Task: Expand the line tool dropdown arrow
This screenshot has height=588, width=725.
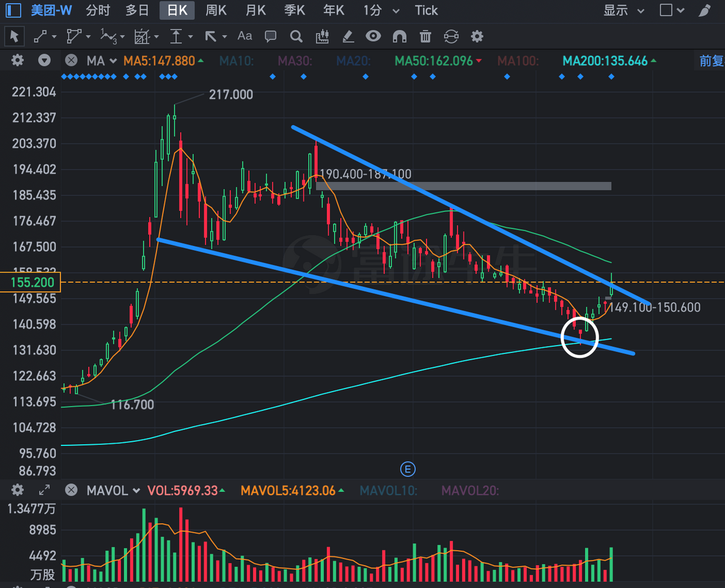Action: [54, 37]
